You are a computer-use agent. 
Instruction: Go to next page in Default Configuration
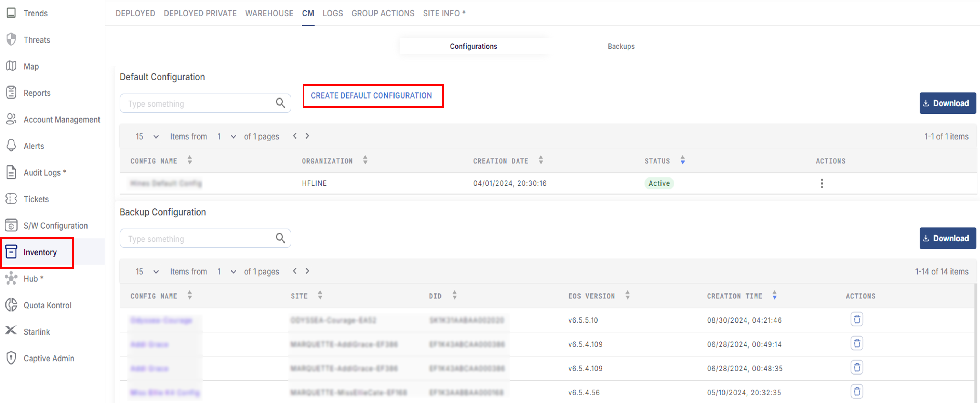click(308, 136)
